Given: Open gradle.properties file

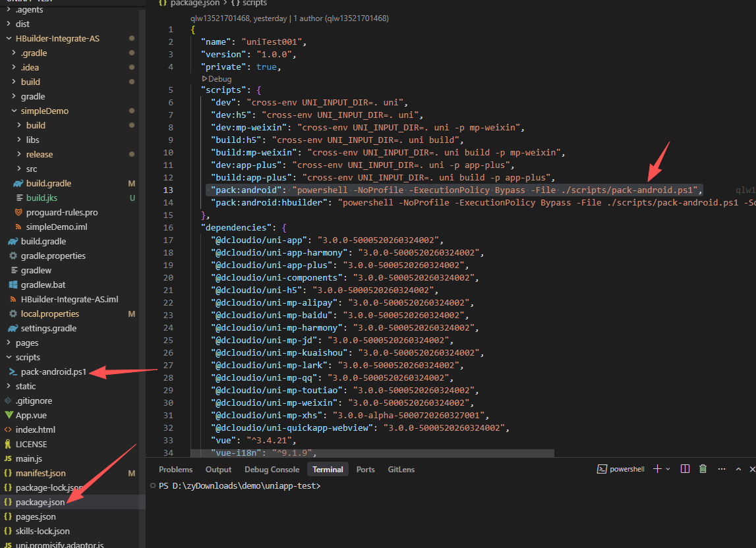Looking at the screenshot, I should pos(73,256).
